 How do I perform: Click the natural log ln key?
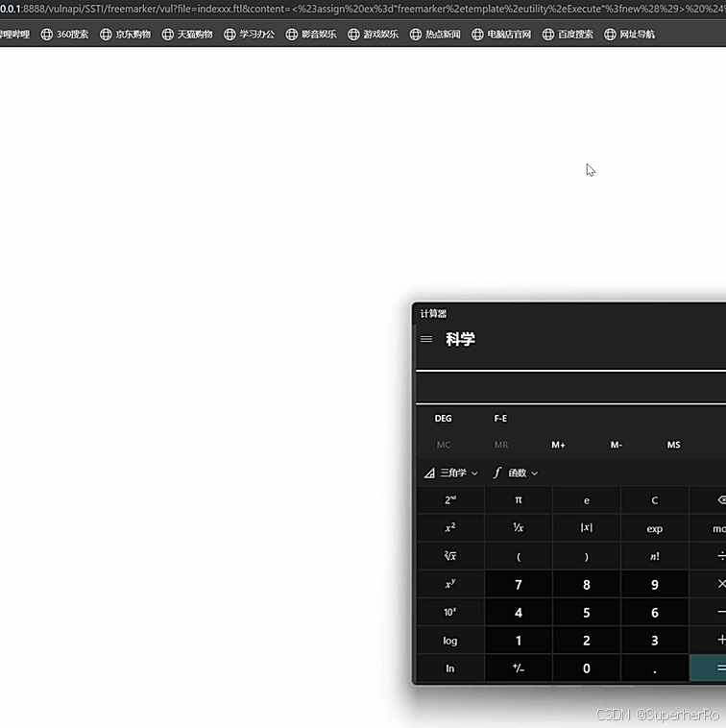[x=450, y=668]
